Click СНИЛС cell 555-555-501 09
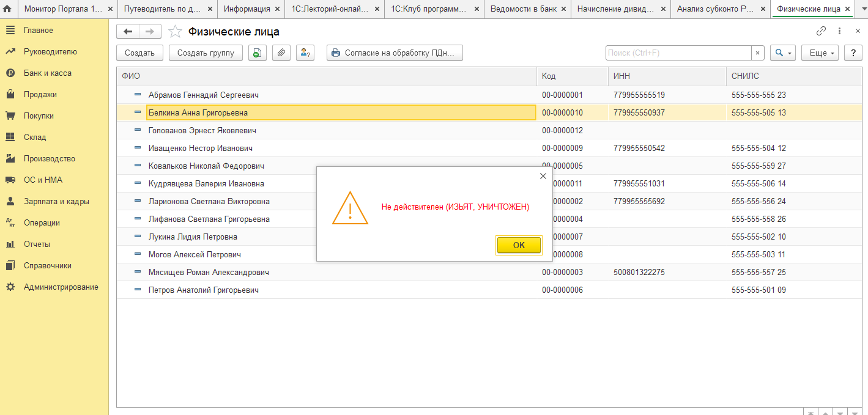The width and height of the screenshot is (868, 415). pos(794,290)
